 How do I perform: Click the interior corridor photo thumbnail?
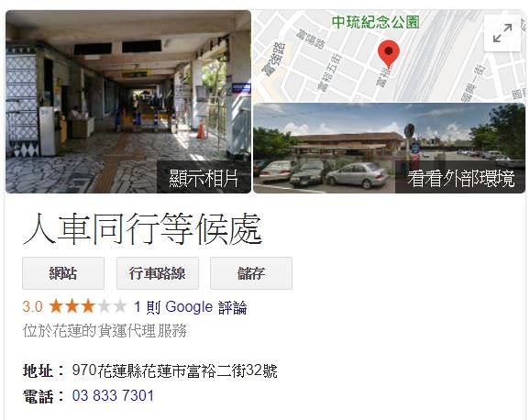click(128, 102)
